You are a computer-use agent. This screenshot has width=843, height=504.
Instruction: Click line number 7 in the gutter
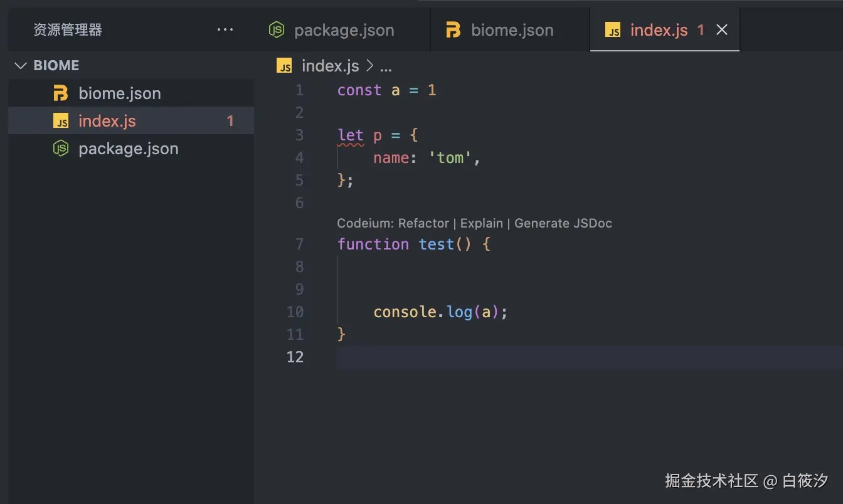click(299, 244)
